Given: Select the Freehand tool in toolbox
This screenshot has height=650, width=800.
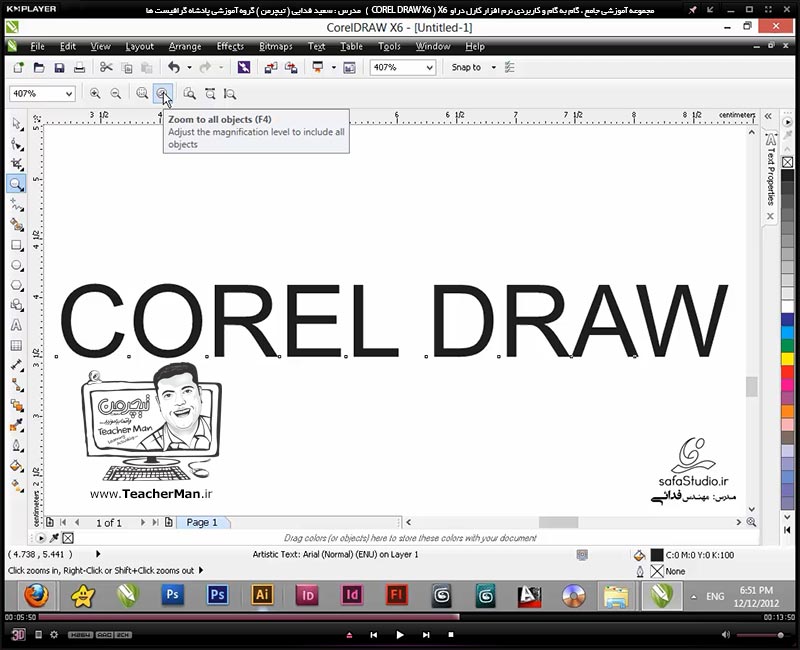Looking at the screenshot, I should [x=16, y=204].
